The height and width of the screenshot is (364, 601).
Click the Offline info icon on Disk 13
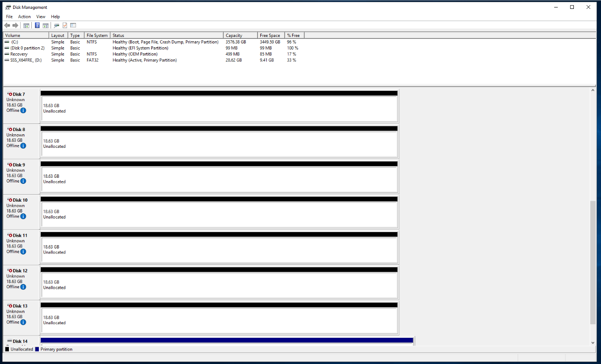click(22, 322)
